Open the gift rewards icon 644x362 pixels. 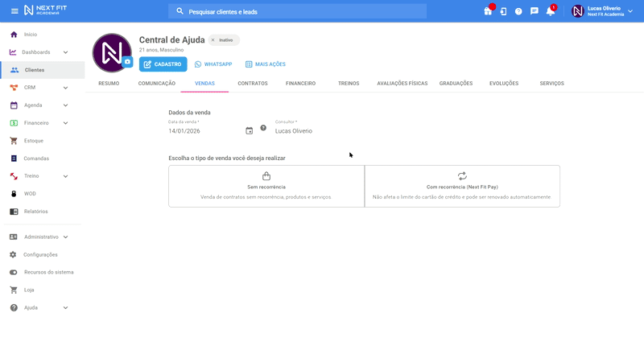[x=488, y=11]
